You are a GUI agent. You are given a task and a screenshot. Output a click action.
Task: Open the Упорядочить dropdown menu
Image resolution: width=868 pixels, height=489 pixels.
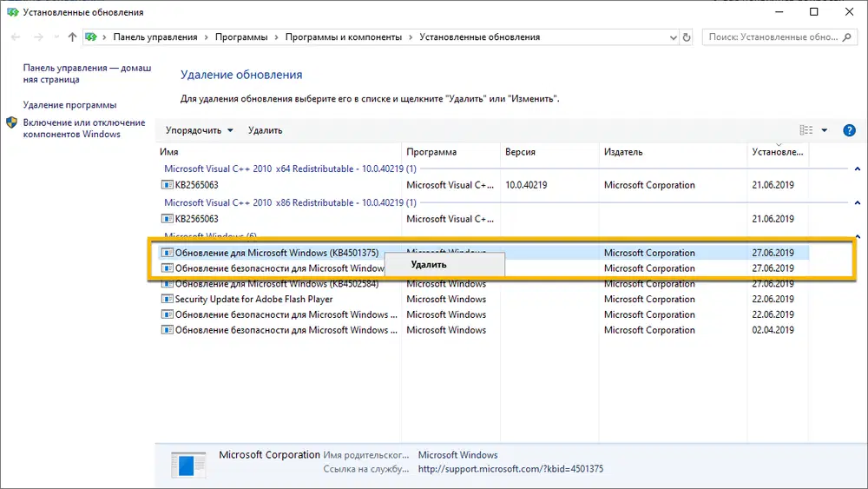tap(200, 130)
